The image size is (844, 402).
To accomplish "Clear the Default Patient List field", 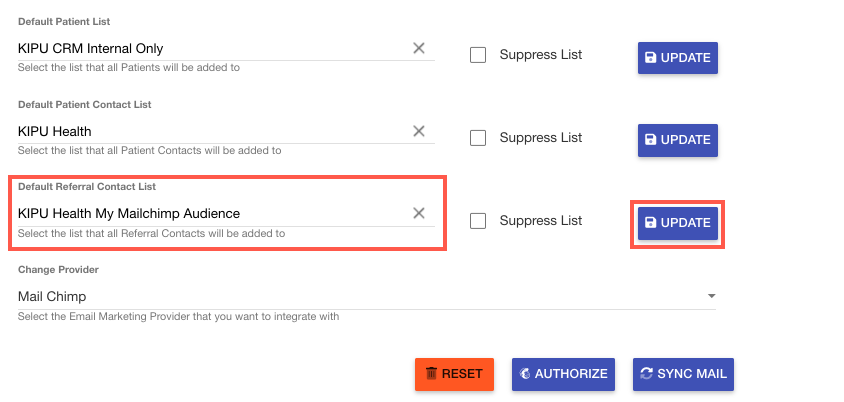I will click(419, 48).
